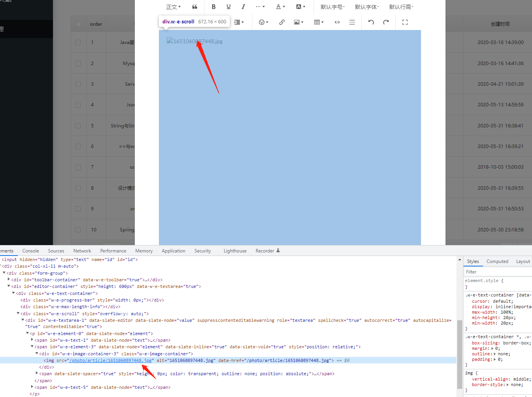Open the 默认字号 font size dropdown
The width and height of the screenshot is (532, 397).
[x=331, y=7]
